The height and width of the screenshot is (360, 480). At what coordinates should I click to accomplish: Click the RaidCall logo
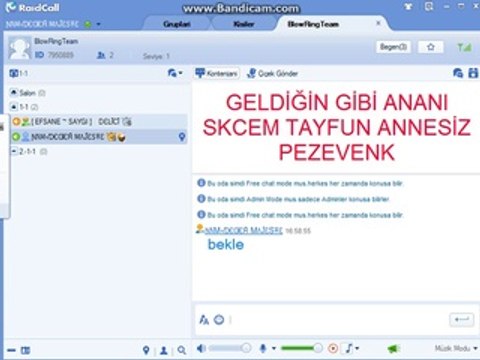click(x=33, y=7)
